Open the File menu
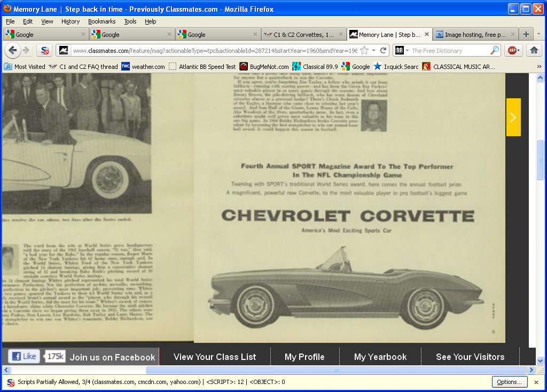The height and width of the screenshot is (392, 547). tap(10, 21)
